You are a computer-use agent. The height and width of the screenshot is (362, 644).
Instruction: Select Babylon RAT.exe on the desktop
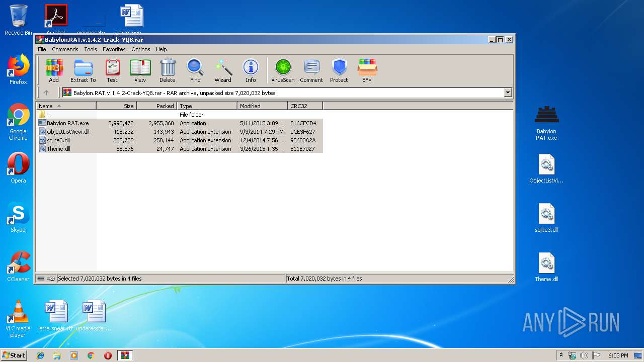click(x=546, y=123)
